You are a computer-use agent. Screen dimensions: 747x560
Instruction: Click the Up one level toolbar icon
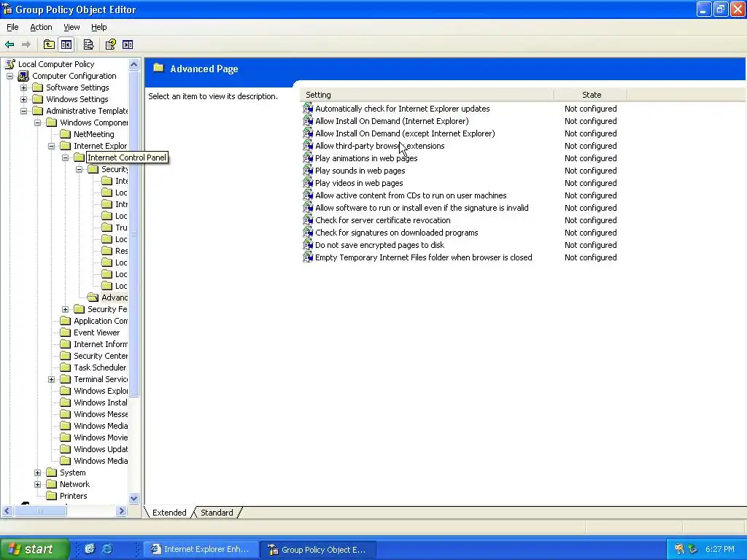pos(49,44)
